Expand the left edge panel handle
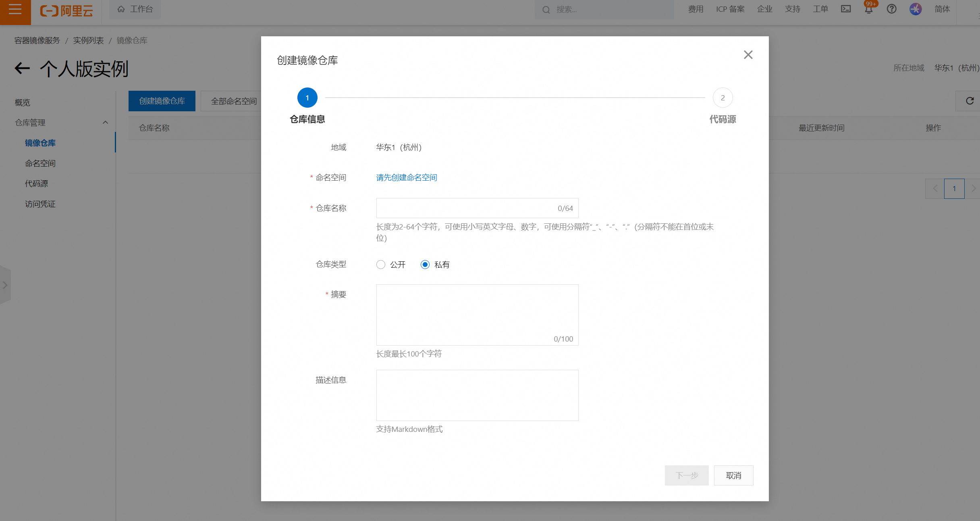 5,285
